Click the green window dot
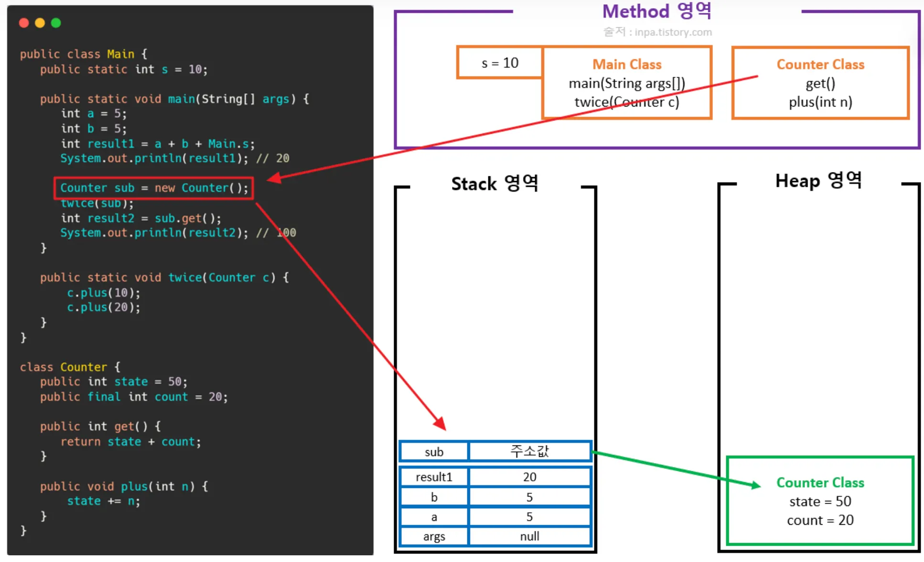The width and height of the screenshot is (924, 562). (x=56, y=23)
